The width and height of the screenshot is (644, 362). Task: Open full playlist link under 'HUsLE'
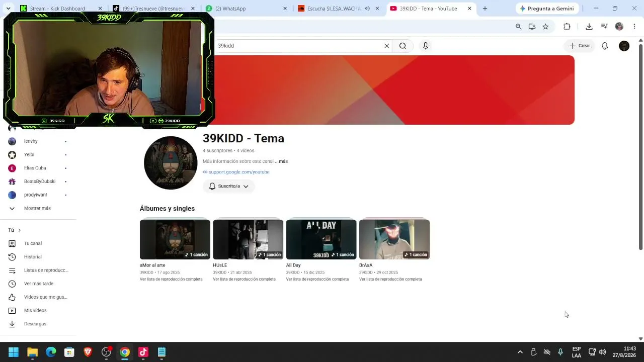(x=244, y=279)
